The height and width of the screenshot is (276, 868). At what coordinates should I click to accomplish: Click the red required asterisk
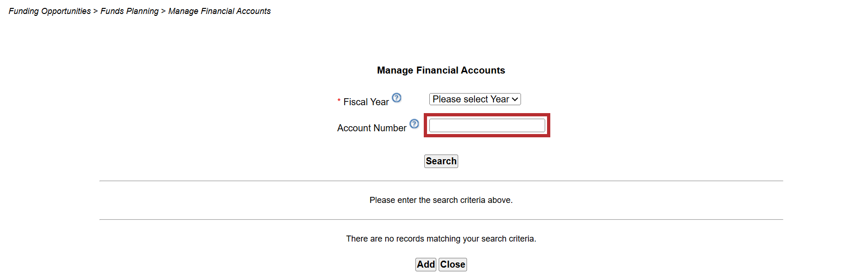point(339,101)
